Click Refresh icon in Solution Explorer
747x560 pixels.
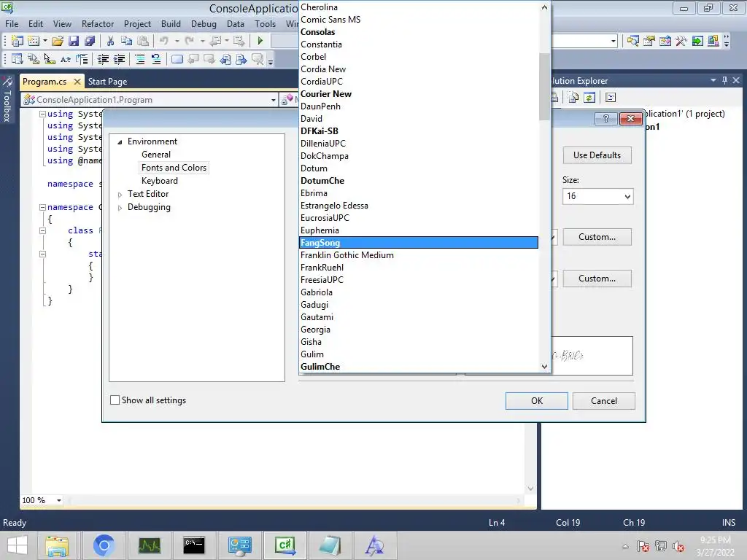click(589, 98)
